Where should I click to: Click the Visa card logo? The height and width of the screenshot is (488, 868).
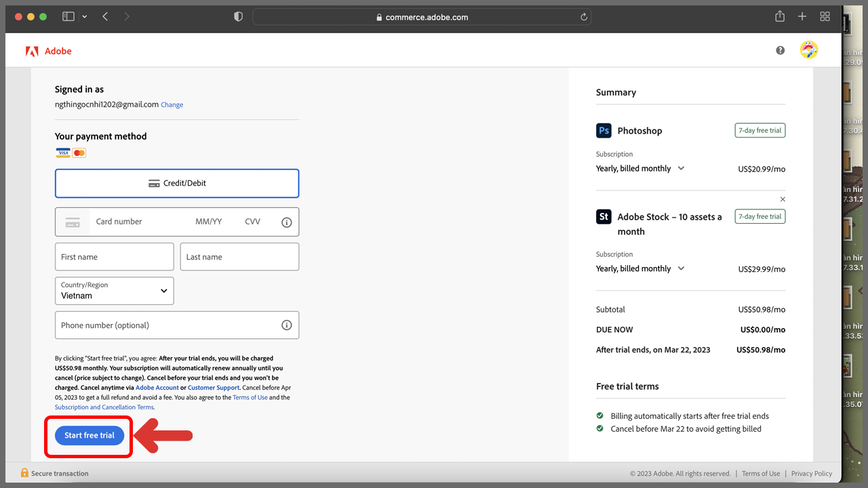63,153
